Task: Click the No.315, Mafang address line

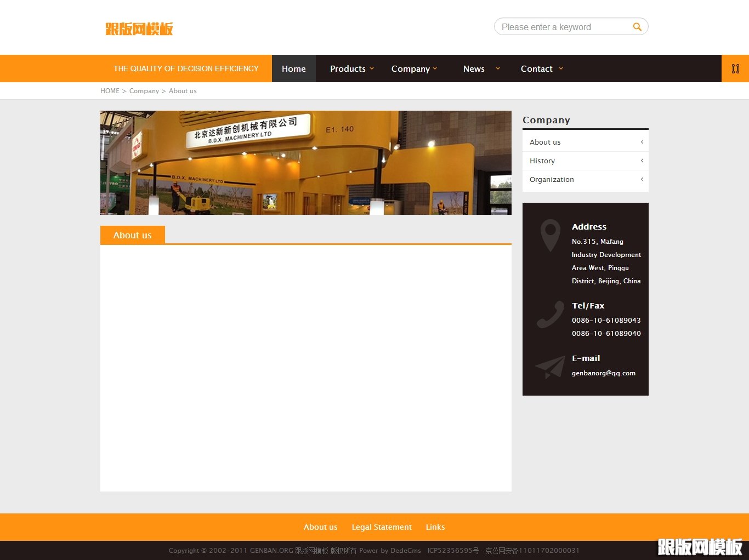Action: 598,242
